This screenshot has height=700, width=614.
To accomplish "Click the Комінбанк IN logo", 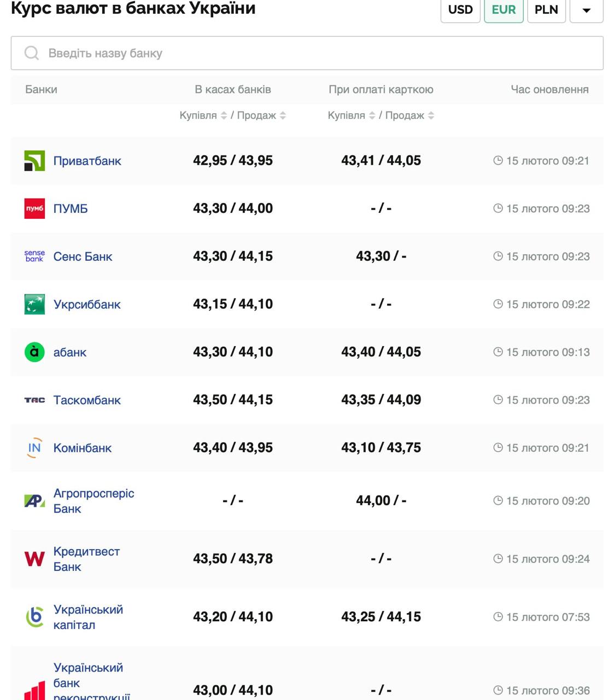I will pos(34,448).
